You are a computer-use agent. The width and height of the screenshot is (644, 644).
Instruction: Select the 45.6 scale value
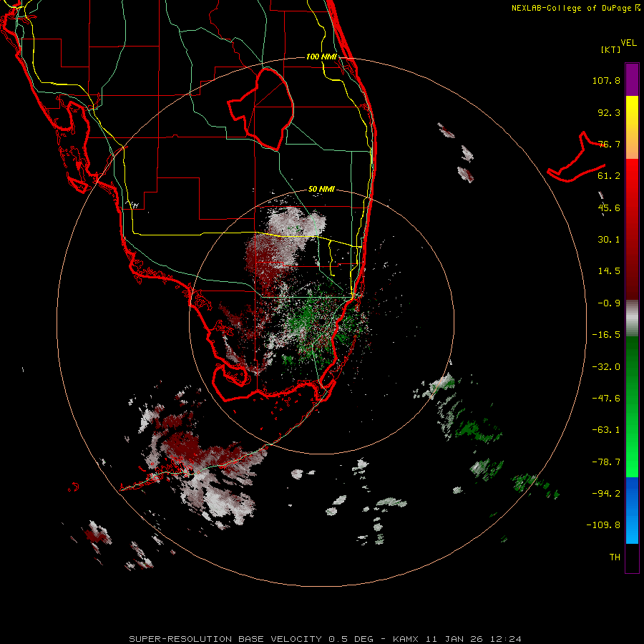(609, 208)
